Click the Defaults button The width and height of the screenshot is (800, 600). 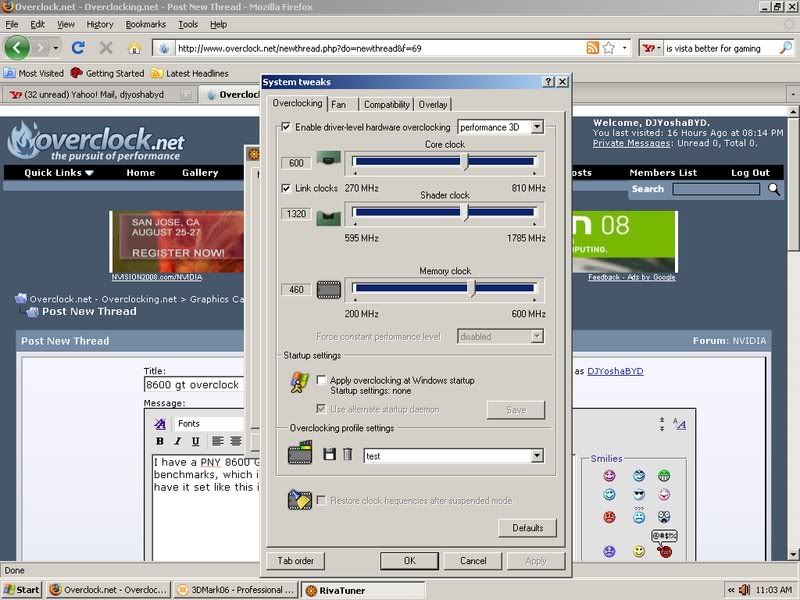pyautogui.click(x=527, y=527)
